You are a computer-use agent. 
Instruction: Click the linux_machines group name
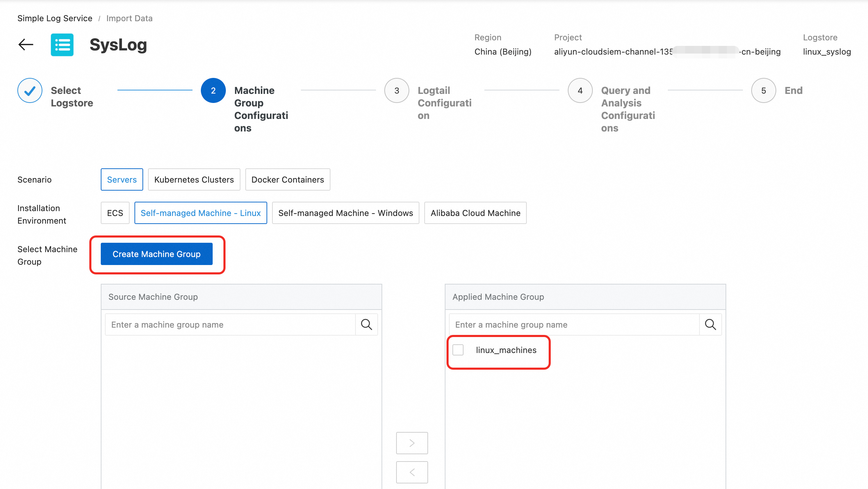tap(506, 350)
